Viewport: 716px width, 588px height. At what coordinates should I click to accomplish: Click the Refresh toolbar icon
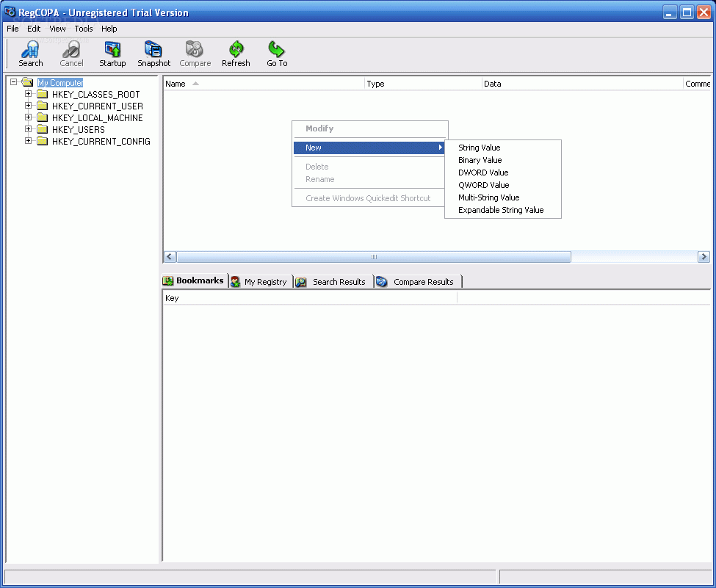tap(236, 49)
